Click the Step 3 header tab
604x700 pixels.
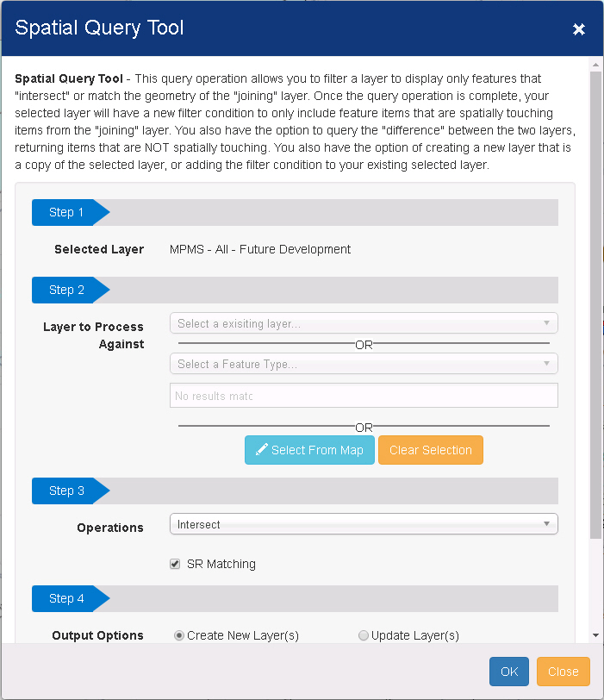pos(67,491)
